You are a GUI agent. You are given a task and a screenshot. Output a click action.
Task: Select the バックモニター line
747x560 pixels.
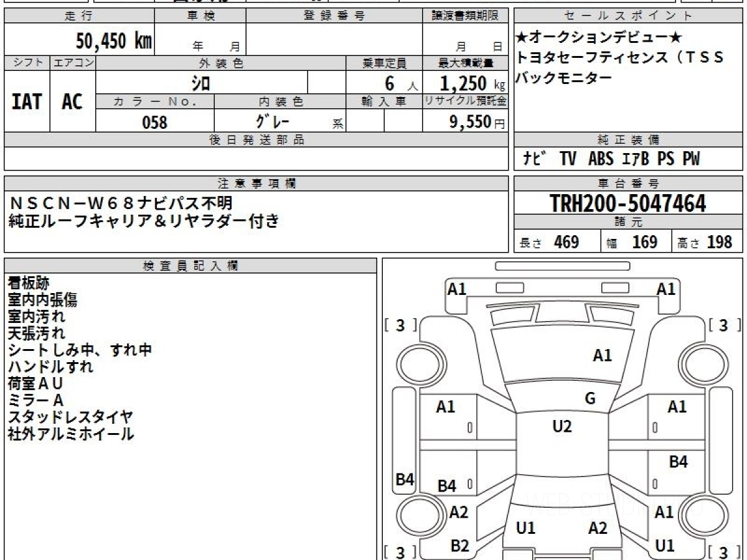point(564,78)
